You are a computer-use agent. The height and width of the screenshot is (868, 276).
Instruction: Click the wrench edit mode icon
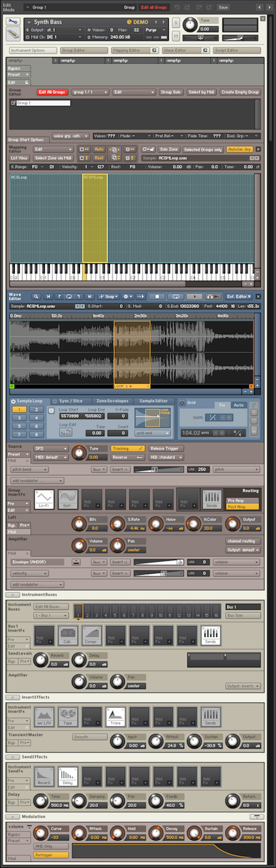(x=13, y=21)
